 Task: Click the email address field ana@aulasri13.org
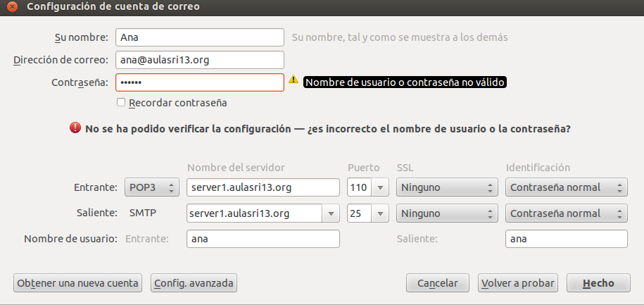(x=200, y=60)
